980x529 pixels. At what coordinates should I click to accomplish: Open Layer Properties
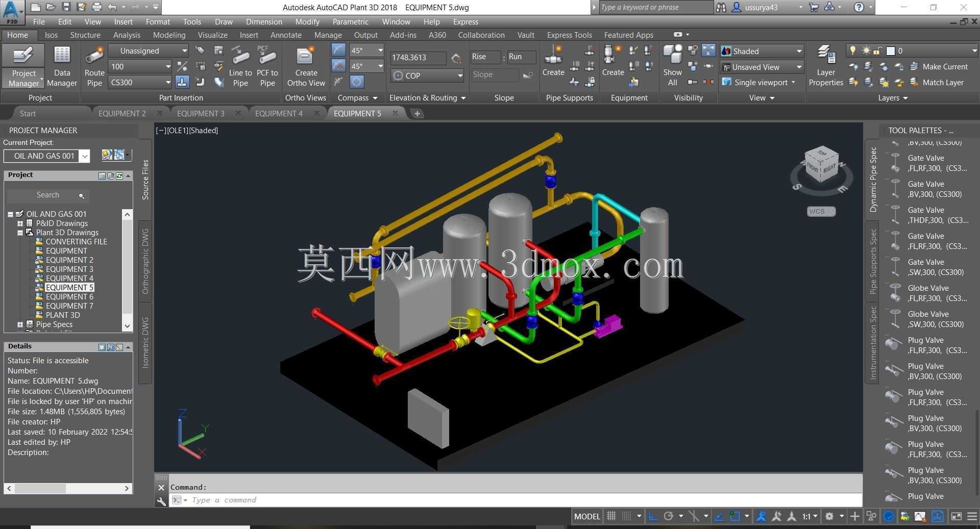click(x=826, y=66)
